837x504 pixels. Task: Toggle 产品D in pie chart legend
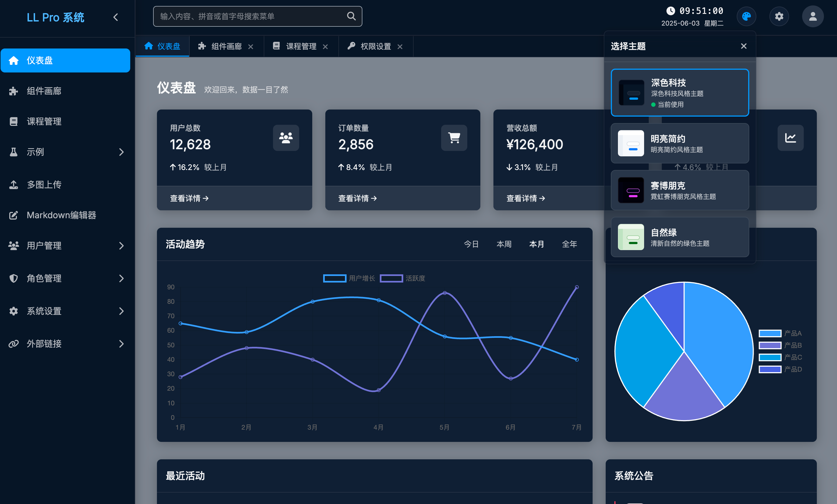pyautogui.click(x=780, y=369)
